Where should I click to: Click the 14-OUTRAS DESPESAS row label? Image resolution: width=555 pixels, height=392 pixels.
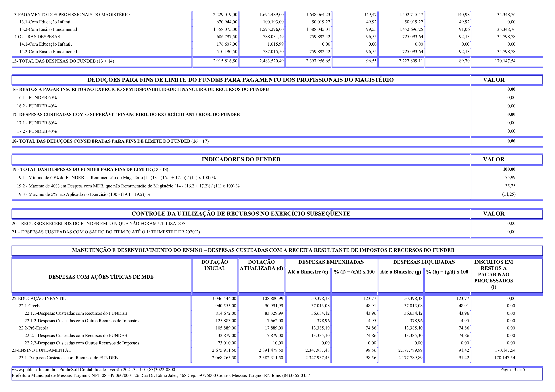(36, 37)
